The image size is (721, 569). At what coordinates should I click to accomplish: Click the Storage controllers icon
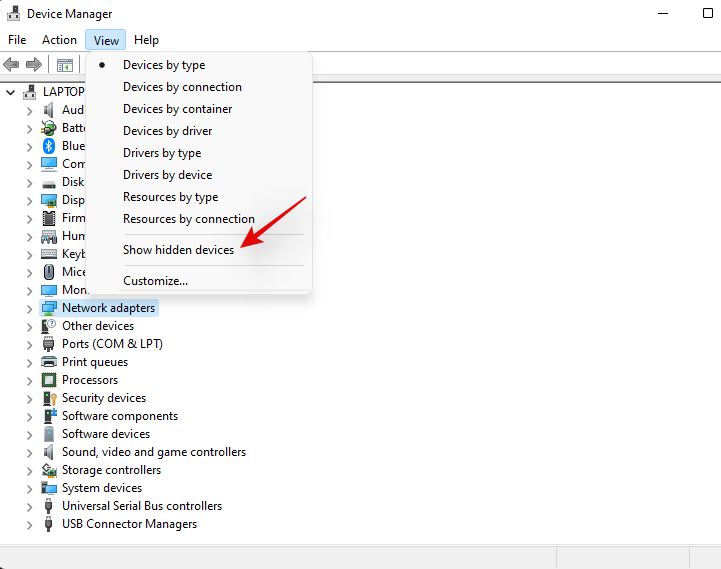click(x=49, y=470)
